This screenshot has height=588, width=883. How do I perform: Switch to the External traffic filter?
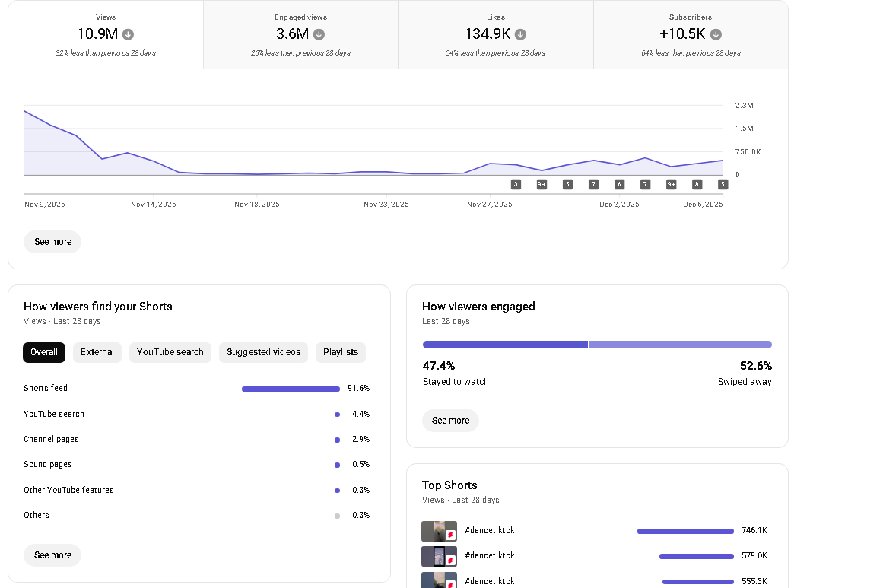(x=97, y=352)
